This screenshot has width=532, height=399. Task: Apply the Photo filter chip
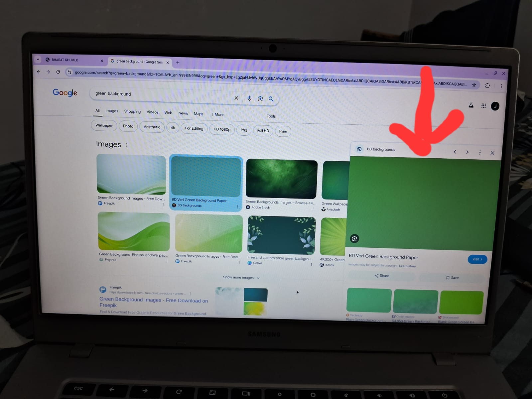[128, 126]
